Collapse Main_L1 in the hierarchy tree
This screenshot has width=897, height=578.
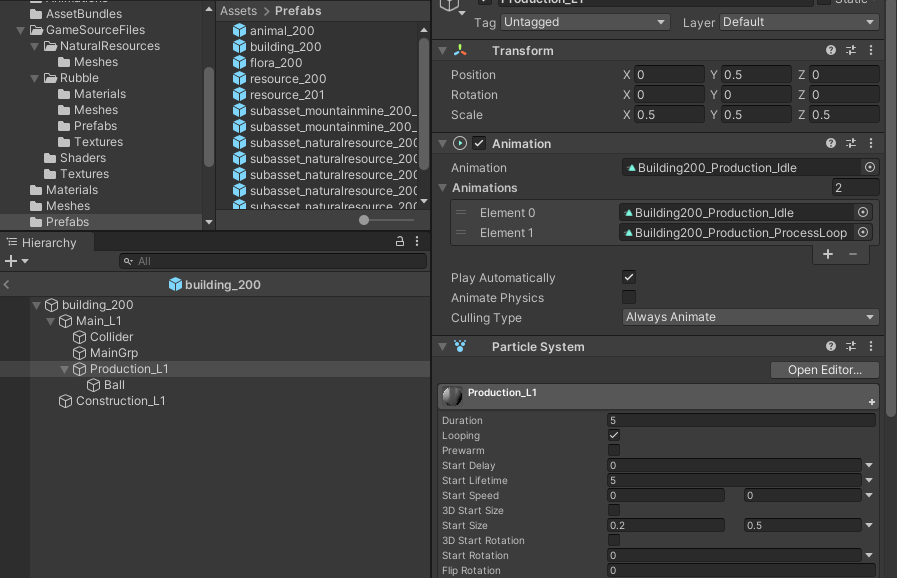(x=50, y=321)
